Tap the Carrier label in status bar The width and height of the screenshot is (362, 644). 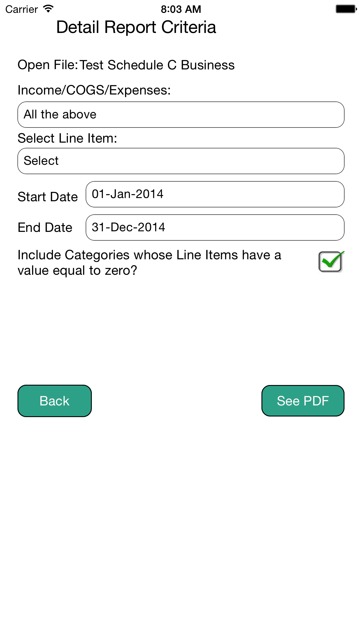pyautogui.click(x=22, y=9)
